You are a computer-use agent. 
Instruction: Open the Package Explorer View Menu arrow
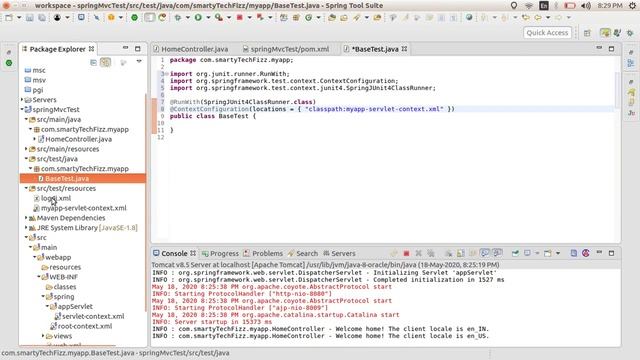139,61
